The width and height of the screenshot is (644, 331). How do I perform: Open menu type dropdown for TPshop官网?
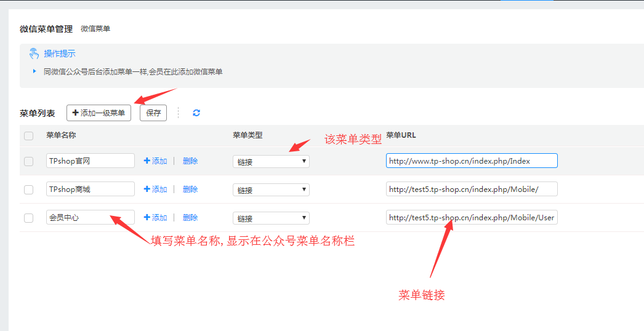271,161
